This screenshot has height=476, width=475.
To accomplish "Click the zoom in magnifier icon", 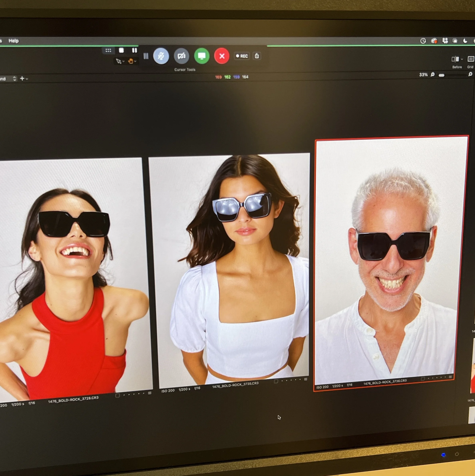I will tap(470, 74).
